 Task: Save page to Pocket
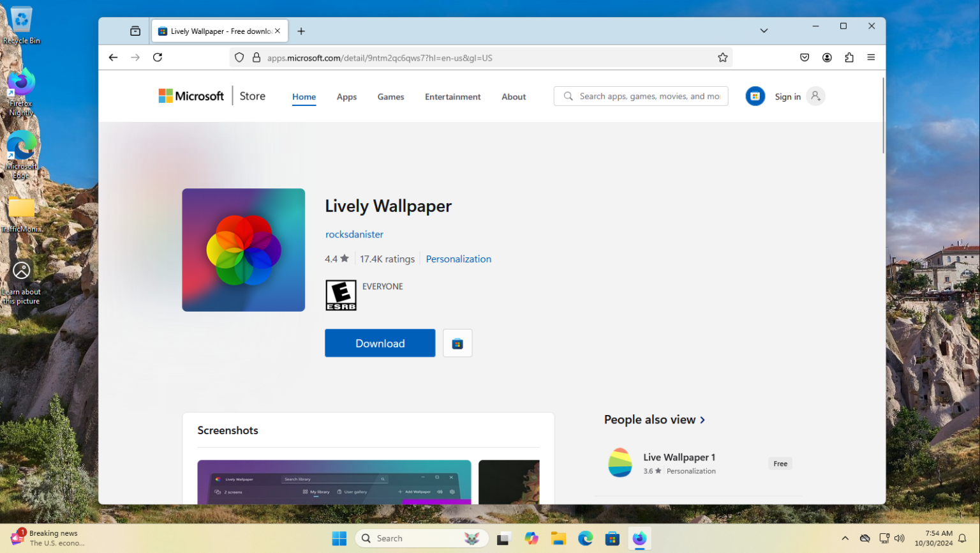click(x=805, y=57)
